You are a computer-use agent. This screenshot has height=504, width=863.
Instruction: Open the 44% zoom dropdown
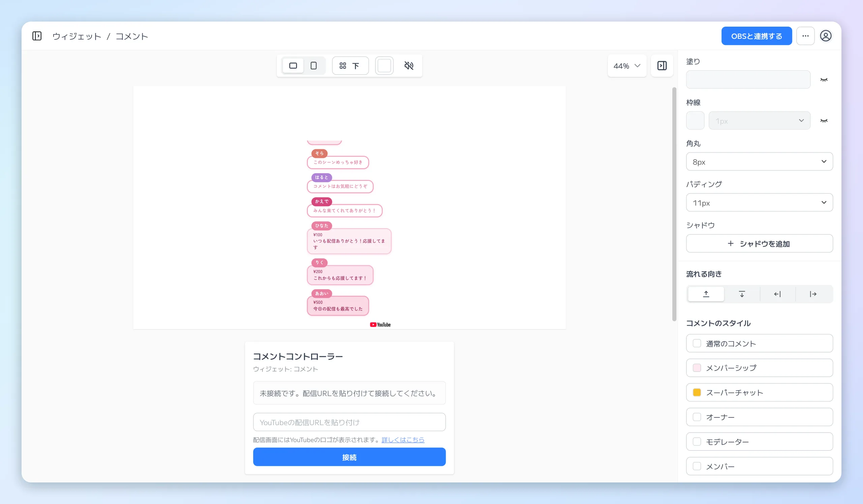(627, 66)
